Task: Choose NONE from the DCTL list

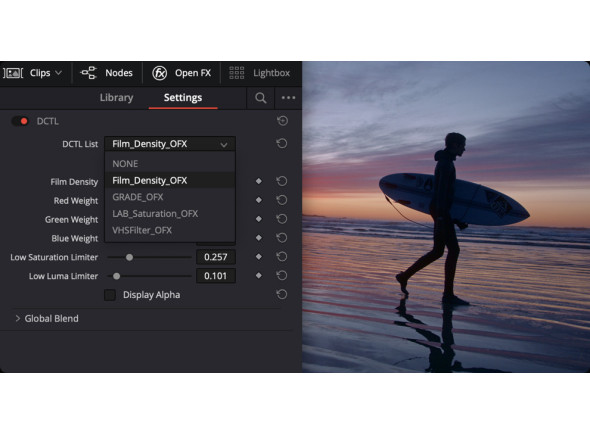Action: pyautogui.click(x=170, y=164)
